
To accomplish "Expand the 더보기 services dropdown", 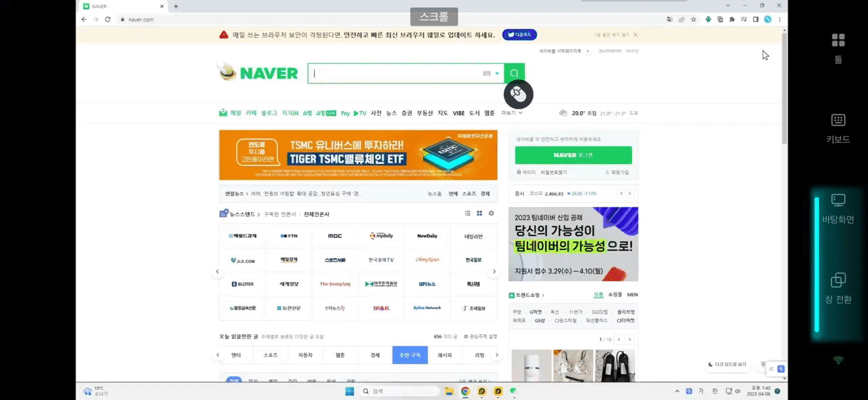I will click(512, 113).
